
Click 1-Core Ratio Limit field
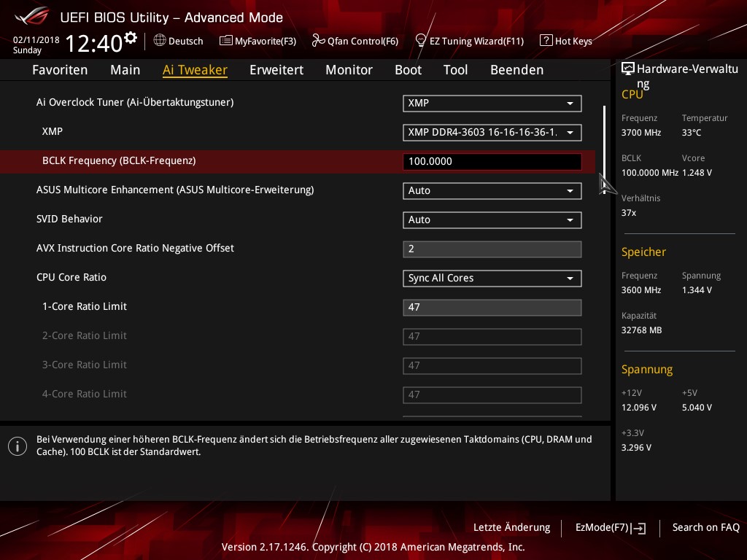[492, 308]
